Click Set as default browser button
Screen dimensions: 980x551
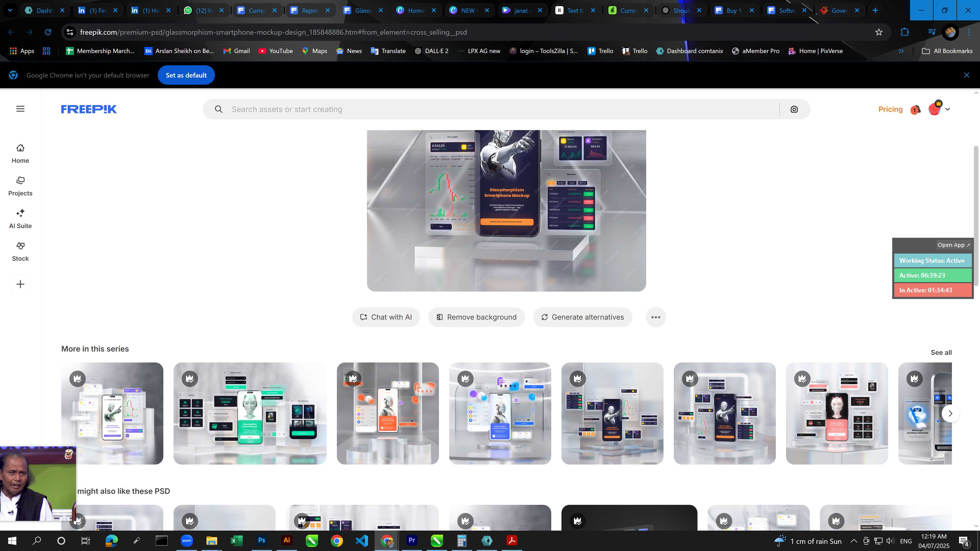click(186, 75)
